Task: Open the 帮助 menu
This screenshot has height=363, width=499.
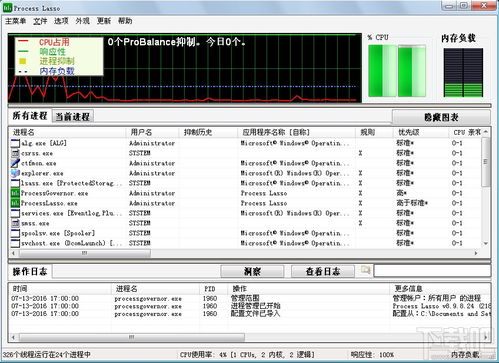Action: coord(125,21)
